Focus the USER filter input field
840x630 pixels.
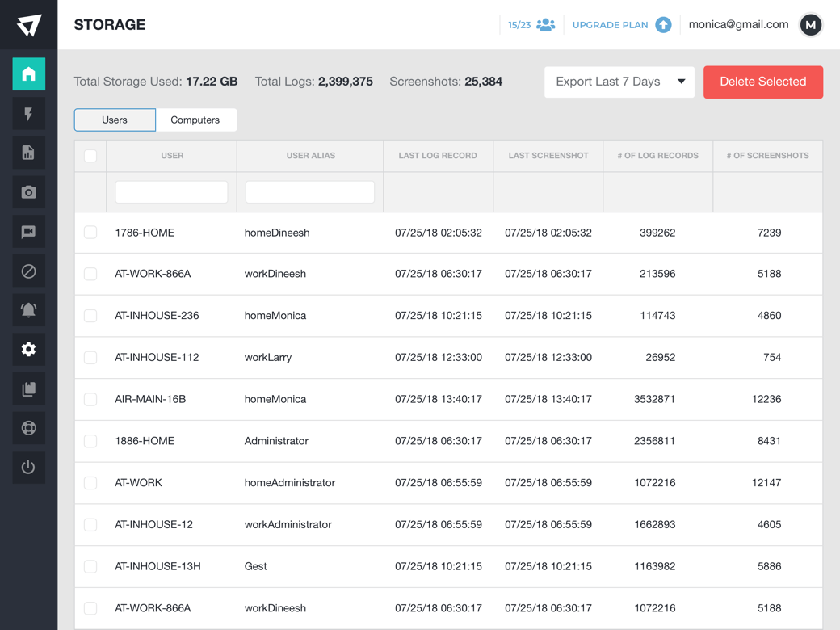pyautogui.click(x=171, y=191)
